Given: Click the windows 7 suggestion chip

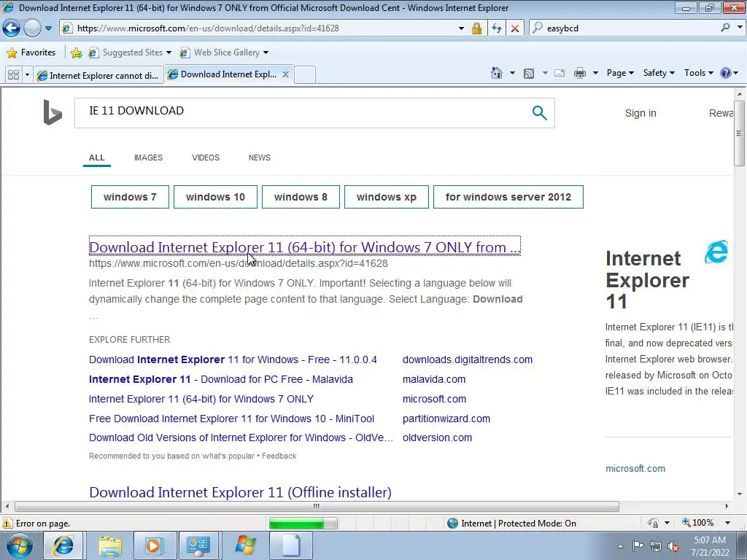Looking at the screenshot, I should tap(130, 197).
